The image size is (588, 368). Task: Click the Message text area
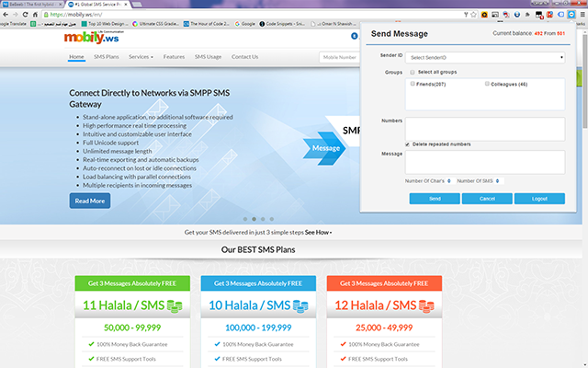(485, 162)
